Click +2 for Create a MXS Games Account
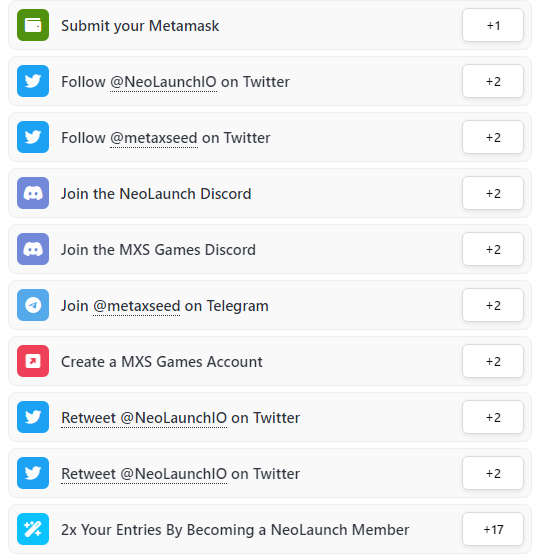 pos(493,361)
